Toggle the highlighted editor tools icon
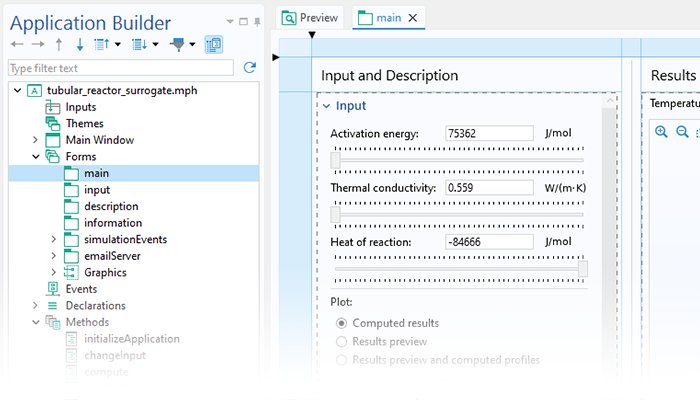 pos(214,44)
